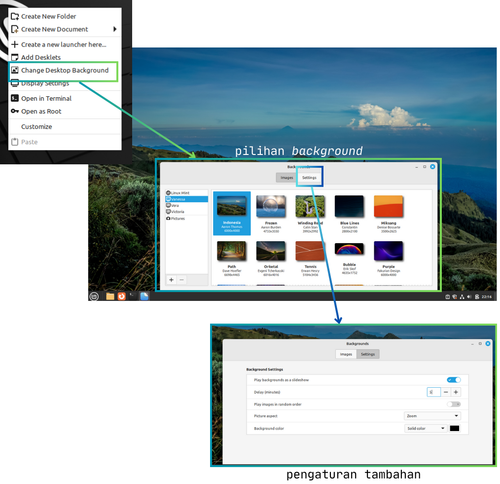Launch the Files folder icon in taskbar
The image size is (500, 484).
click(x=110, y=296)
